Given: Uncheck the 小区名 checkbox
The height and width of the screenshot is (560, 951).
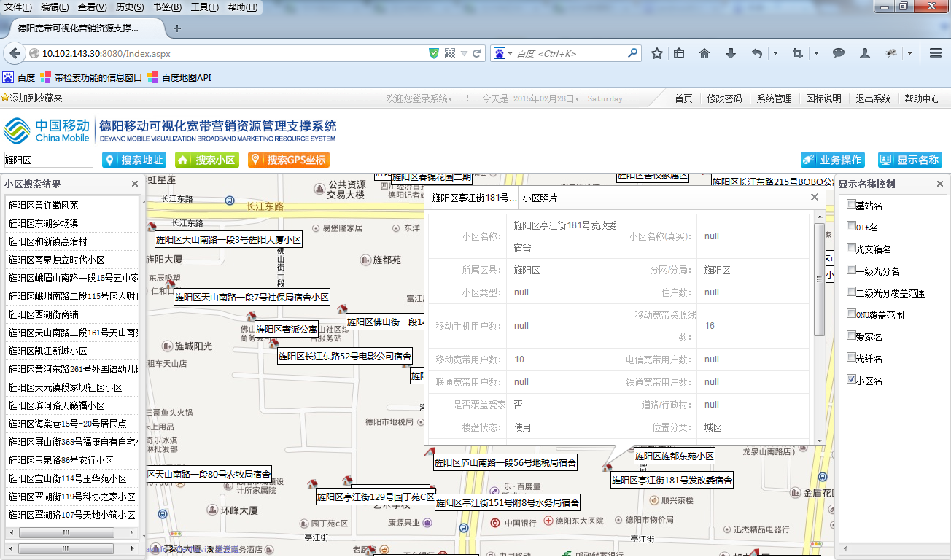Looking at the screenshot, I should tap(851, 379).
